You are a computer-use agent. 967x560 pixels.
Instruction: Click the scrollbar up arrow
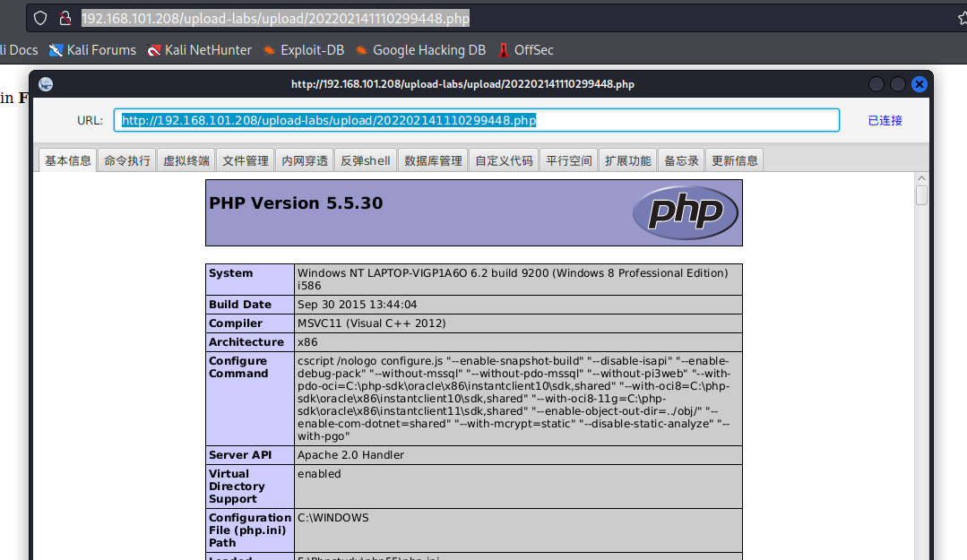[x=922, y=178]
